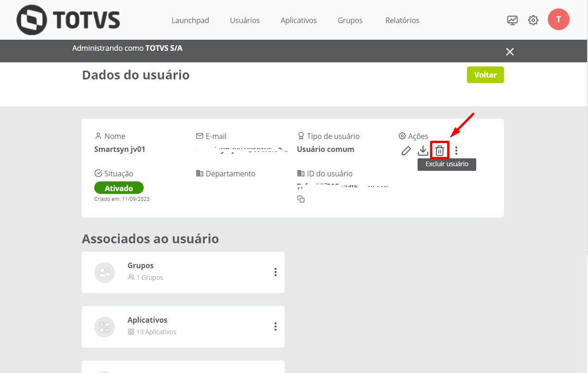588x373 pixels.
Task: Click the 'Excluir usuário' tooltip
Action: pyautogui.click(x=447, y=164)
